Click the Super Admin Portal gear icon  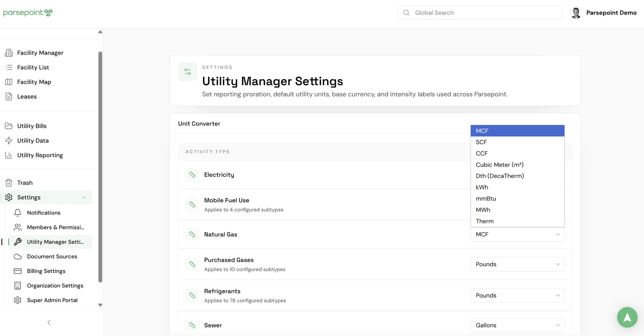click(x=18, y=300)
